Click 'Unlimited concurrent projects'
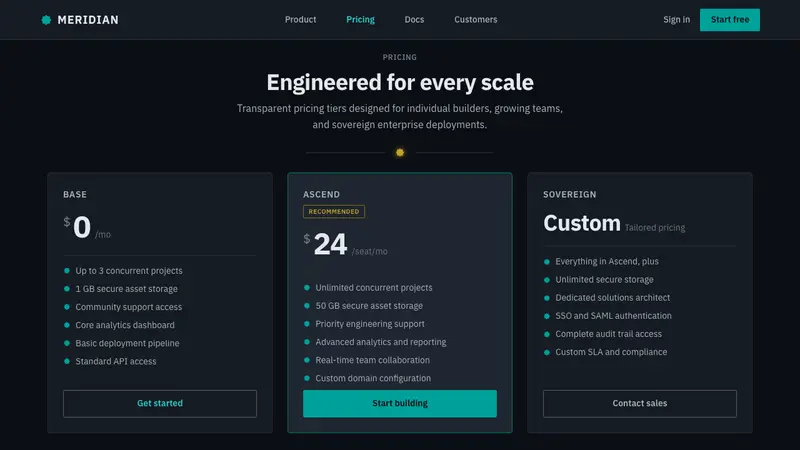800x450 pixels. point(374,288)
